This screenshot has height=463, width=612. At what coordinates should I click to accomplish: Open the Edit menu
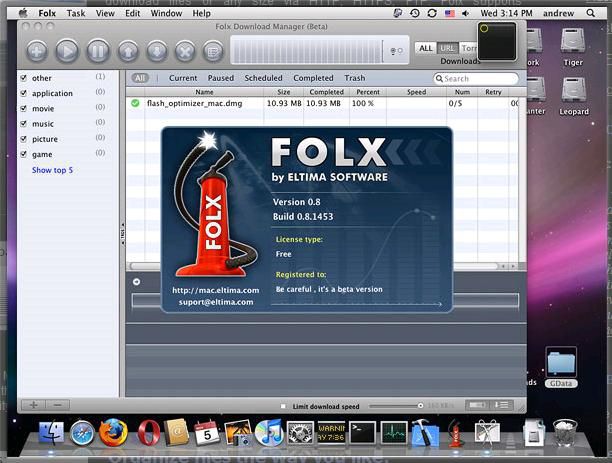tap(133, 13)
